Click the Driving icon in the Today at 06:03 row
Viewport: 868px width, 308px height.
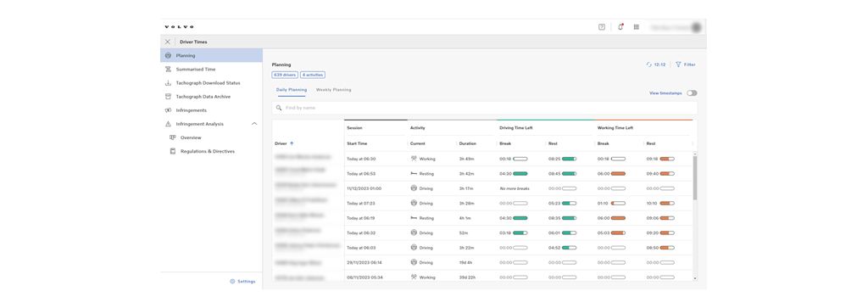414,248
